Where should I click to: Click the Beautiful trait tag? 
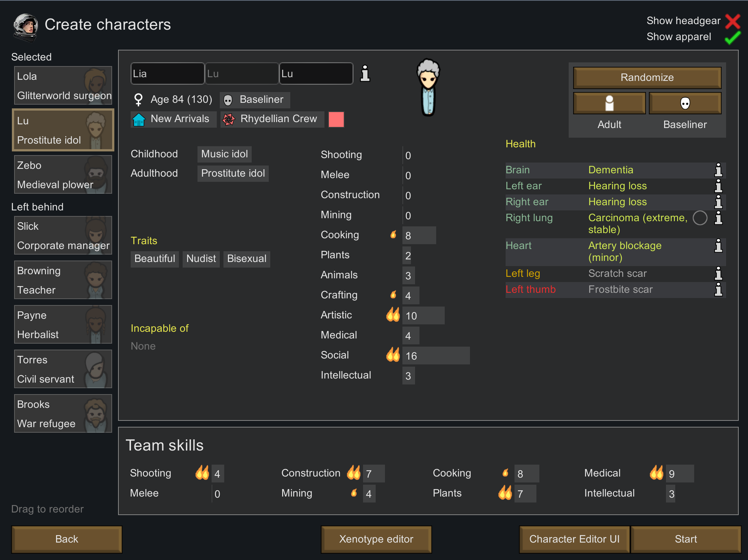point(155,259)
